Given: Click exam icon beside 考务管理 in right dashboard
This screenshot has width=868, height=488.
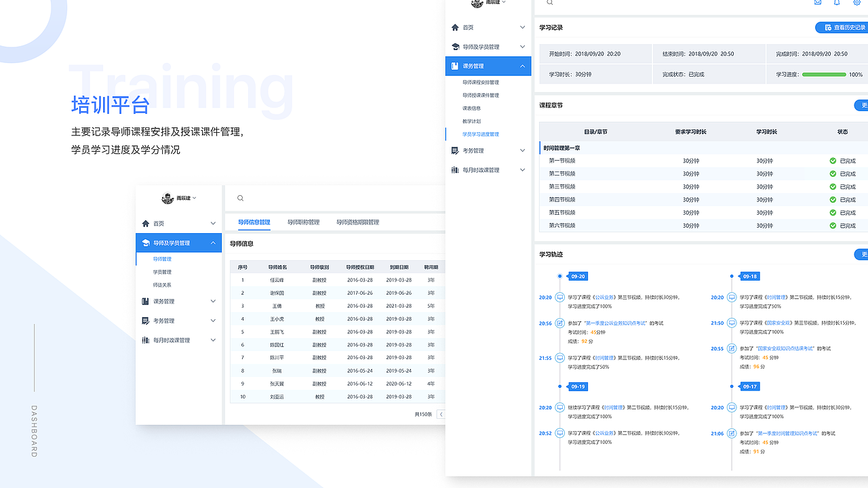Looking at the screenshot, I should (x=455, y=150).
